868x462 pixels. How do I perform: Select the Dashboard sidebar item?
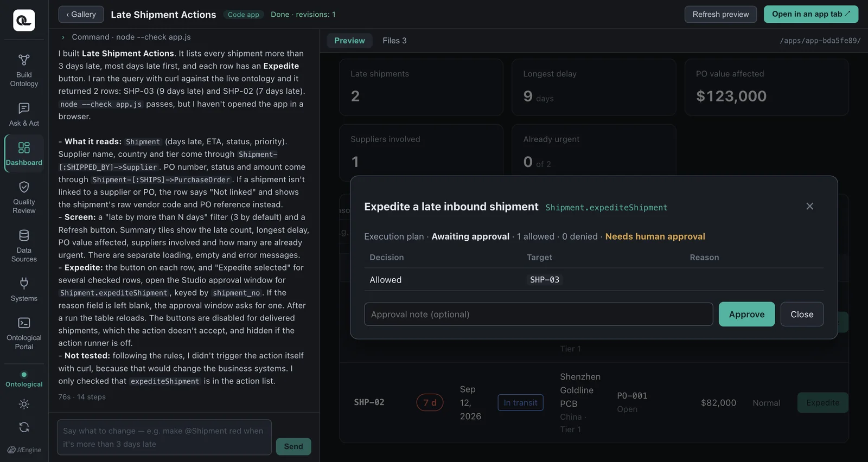click(x=24, y=153)
